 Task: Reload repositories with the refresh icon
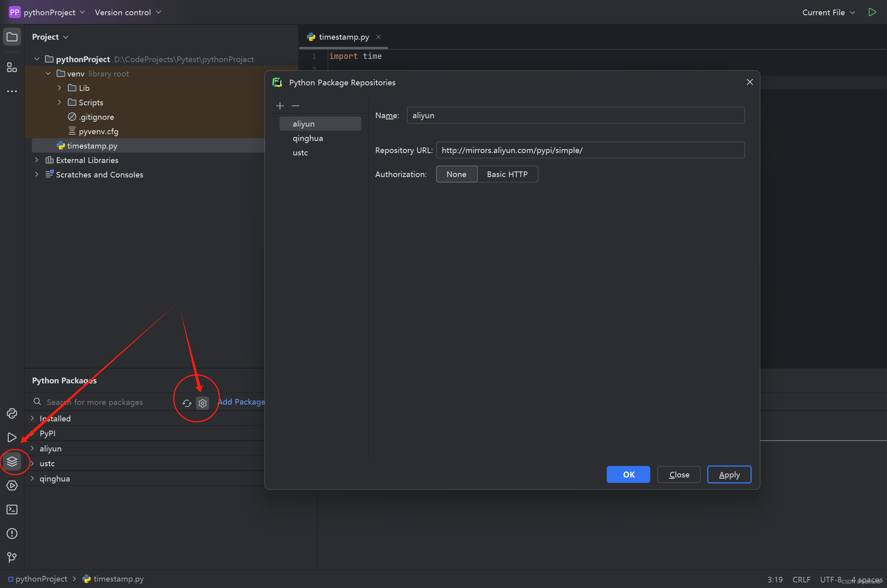coord(187,403)
